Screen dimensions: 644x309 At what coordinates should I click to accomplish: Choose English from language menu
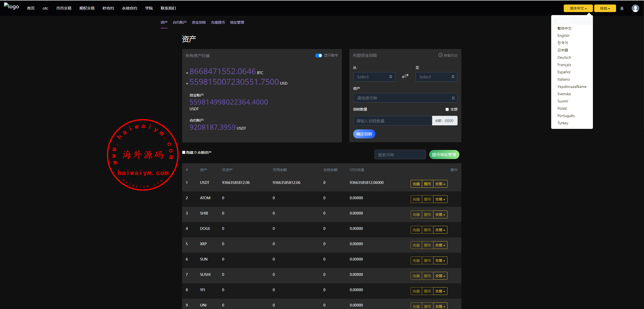(563, 36)
